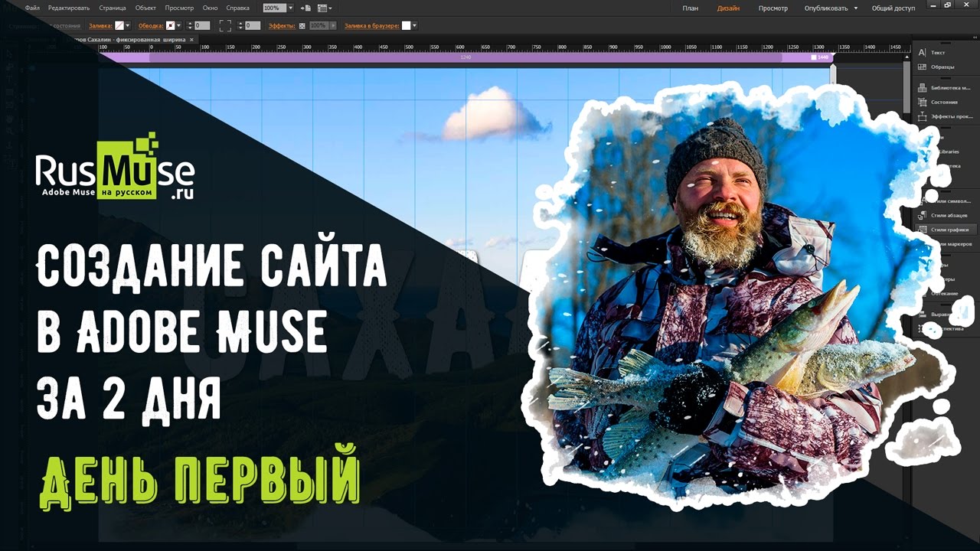Click the Опубликовать button

click(825, 8)
